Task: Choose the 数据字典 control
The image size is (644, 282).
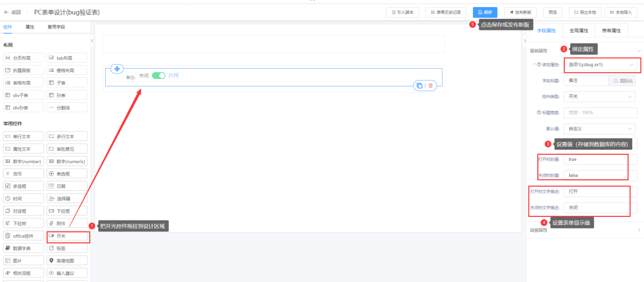Action: [23, 248]
